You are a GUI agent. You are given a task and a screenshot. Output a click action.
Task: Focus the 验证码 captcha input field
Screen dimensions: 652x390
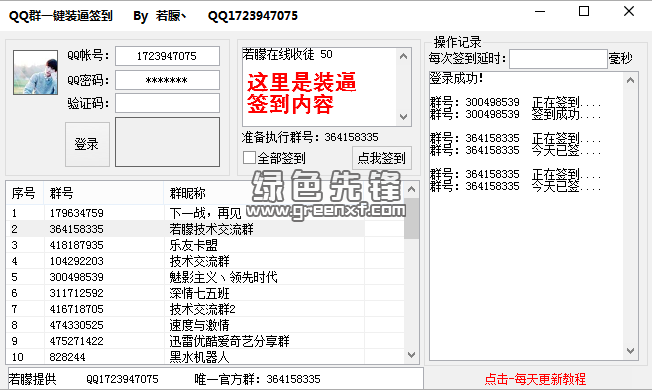pyautogui.click(x=167, y=103)
